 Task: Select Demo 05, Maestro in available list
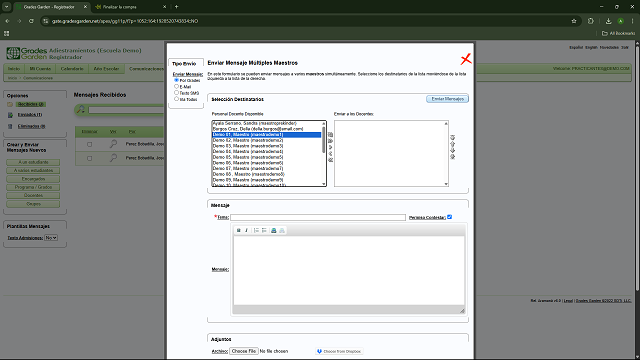tap(267, 157)
